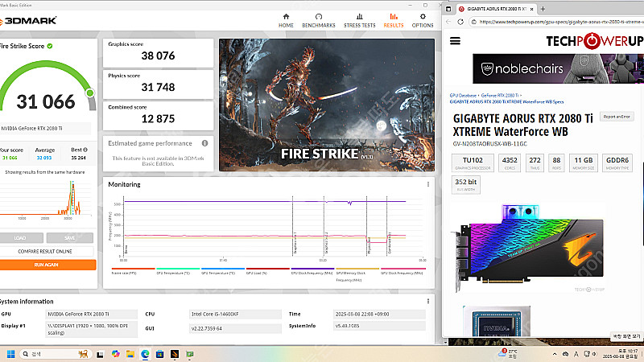Viewport: 644px width, 362px height.
Task: Click the taskbar clock showing 10:17
Action: [x=620, y=354]
